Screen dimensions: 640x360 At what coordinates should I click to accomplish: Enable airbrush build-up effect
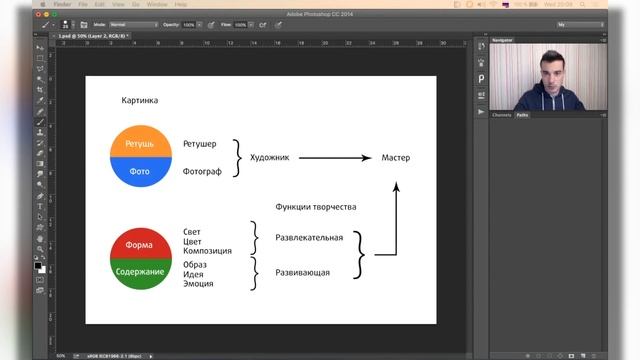263,25
